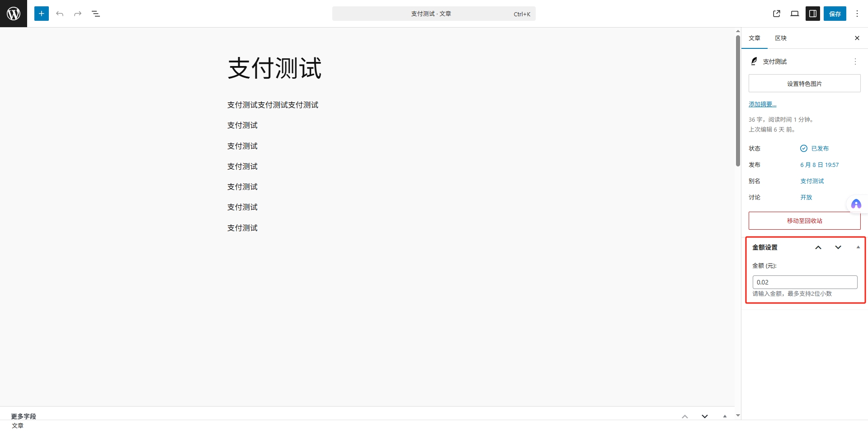The height and width of the screenshot is (431, 868).
Task: Move 金额设置 panel down
Action: click(838, 247)
